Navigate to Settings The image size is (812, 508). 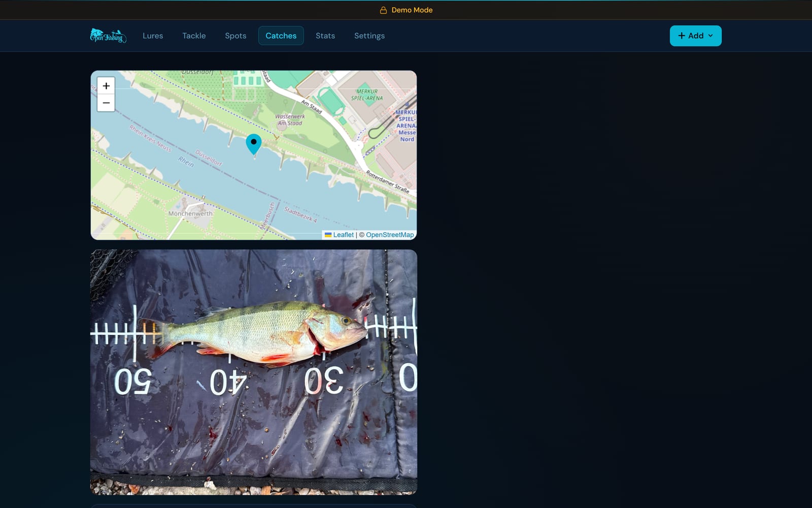pyautogui.click(x=369, y=36)
